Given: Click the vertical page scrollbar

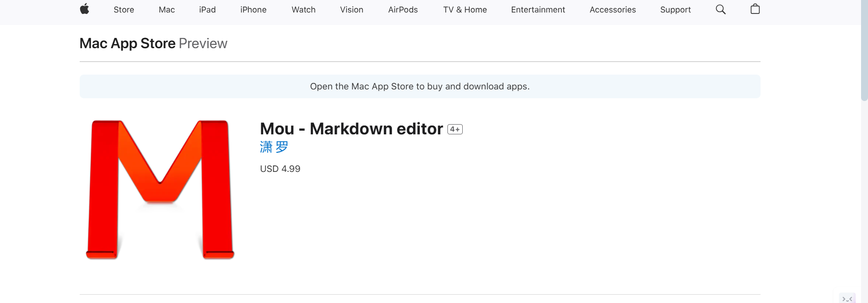Looking at the screenshot, I should coord(864,50).
